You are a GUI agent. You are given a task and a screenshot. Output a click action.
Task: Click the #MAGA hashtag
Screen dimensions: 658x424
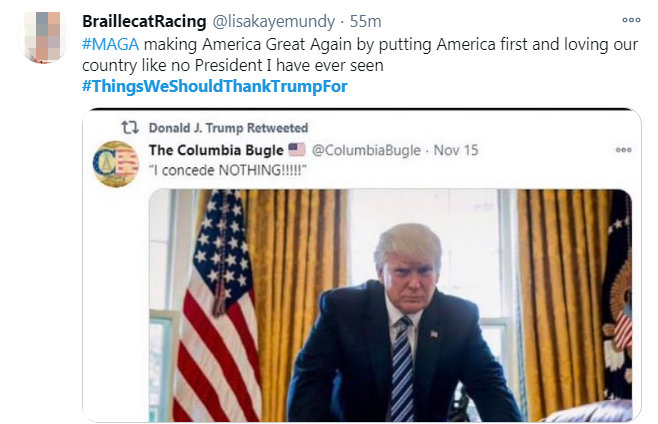click(103, 45)
